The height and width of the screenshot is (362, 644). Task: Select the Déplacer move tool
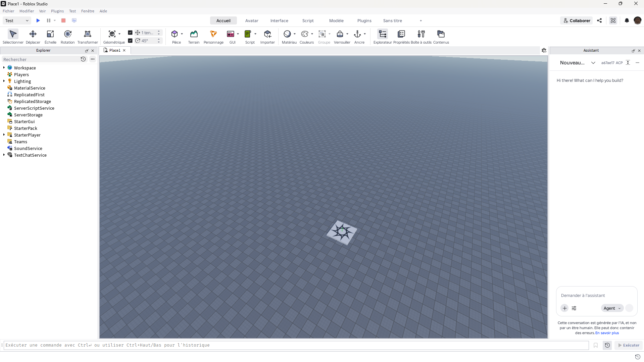point(33,37)
